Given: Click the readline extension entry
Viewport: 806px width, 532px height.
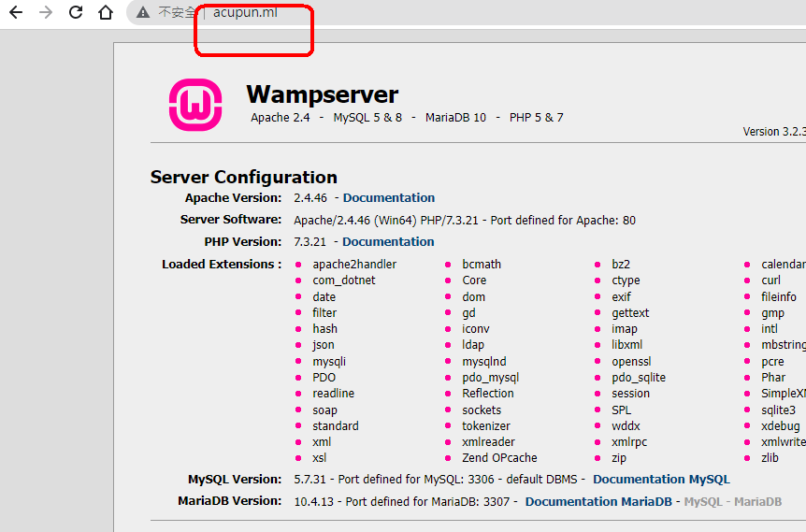Looking at the screenshot, I should click(x=333, y=394).
